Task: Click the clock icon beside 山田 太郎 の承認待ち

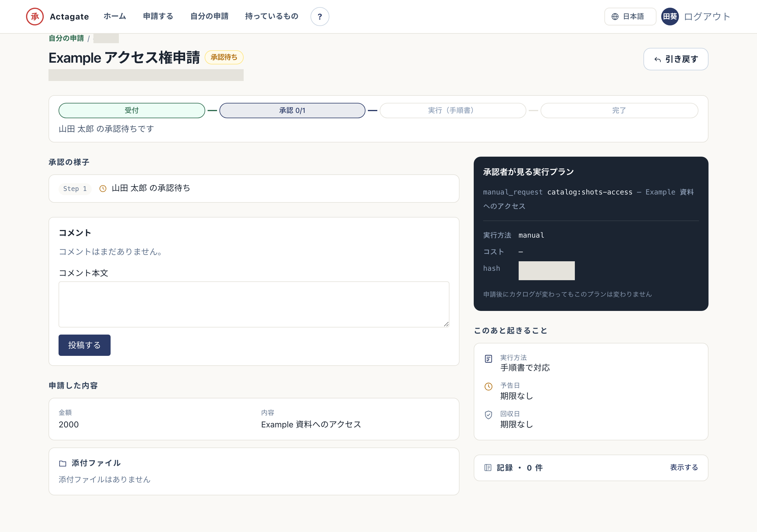Action: [x=103, y=189]
